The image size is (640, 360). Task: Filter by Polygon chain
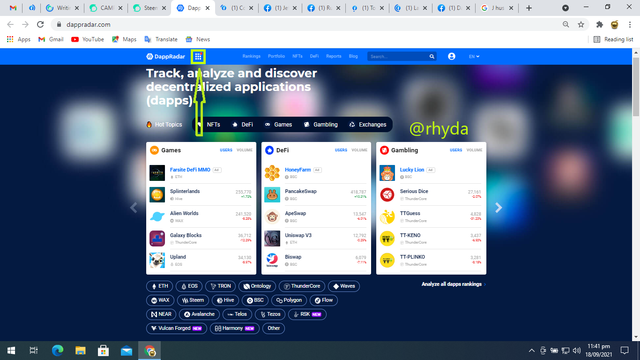[x=289, y=300]
